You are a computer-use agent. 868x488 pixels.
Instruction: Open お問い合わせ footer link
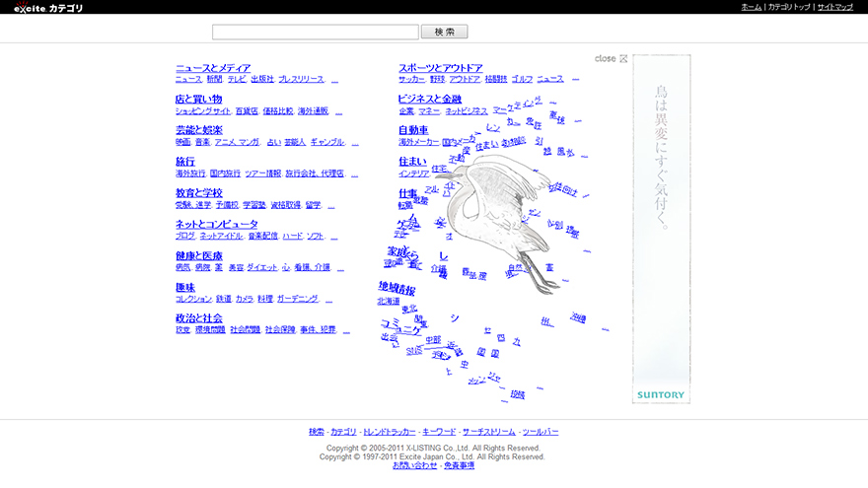tap(414, 466)
